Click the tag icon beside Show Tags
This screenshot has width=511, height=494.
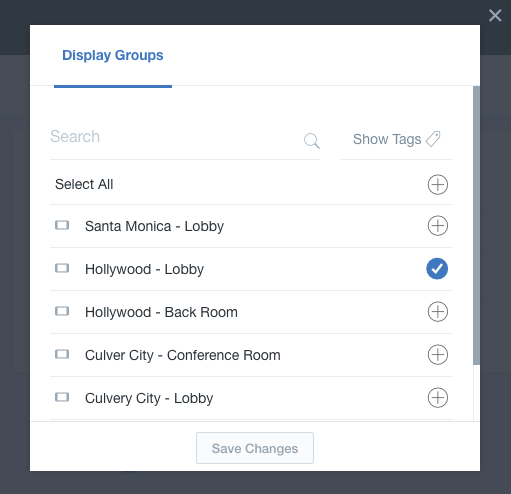[x=433, y=139]
